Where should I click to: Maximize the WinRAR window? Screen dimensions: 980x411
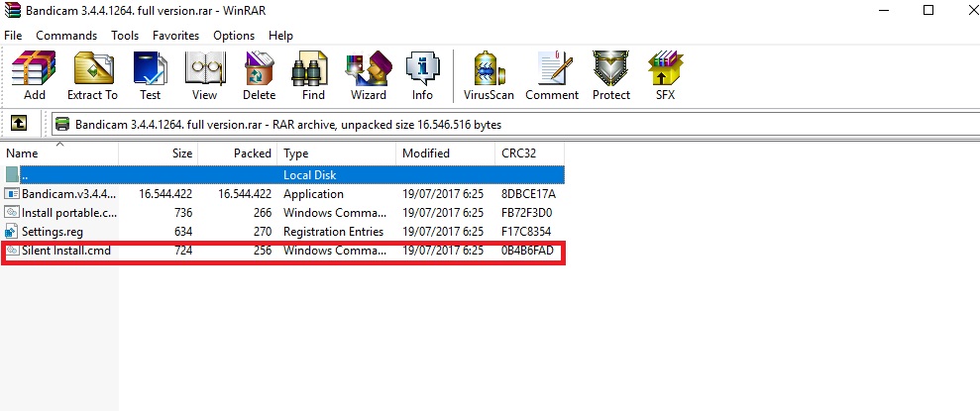click(x=928, y=10)
